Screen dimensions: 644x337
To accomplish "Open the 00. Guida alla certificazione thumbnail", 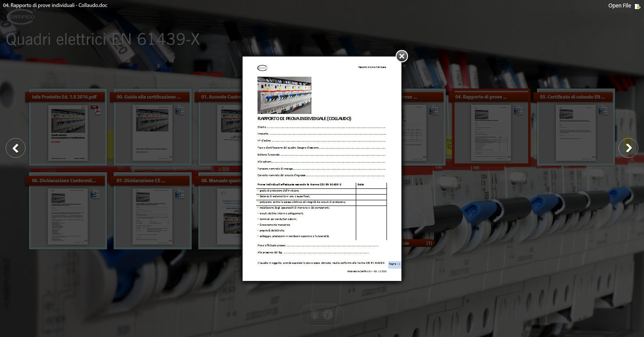I will (x=150, y=133).
